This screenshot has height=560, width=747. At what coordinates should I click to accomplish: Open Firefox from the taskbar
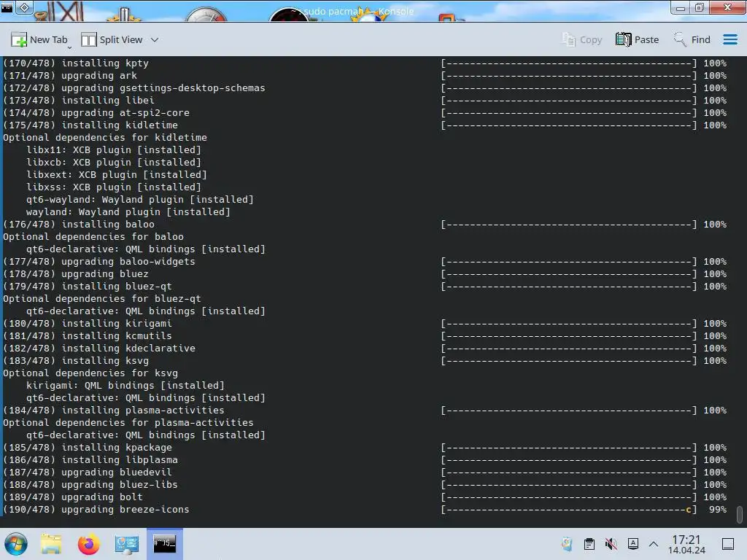[88, 544]
